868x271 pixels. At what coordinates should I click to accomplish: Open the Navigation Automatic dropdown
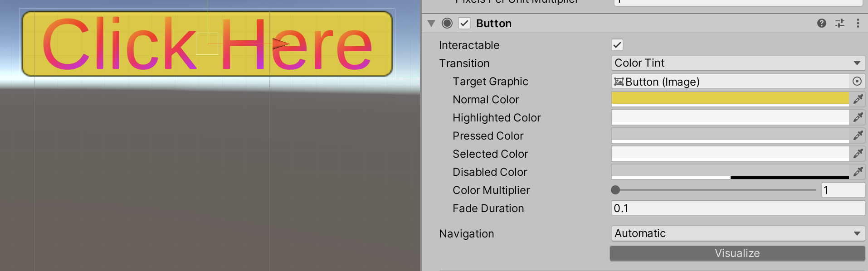[x=738, y=233]
